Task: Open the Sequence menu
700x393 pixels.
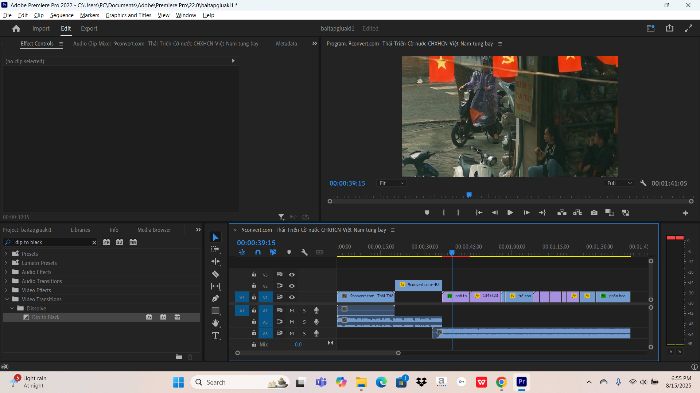Action: [x=62, y=15]
